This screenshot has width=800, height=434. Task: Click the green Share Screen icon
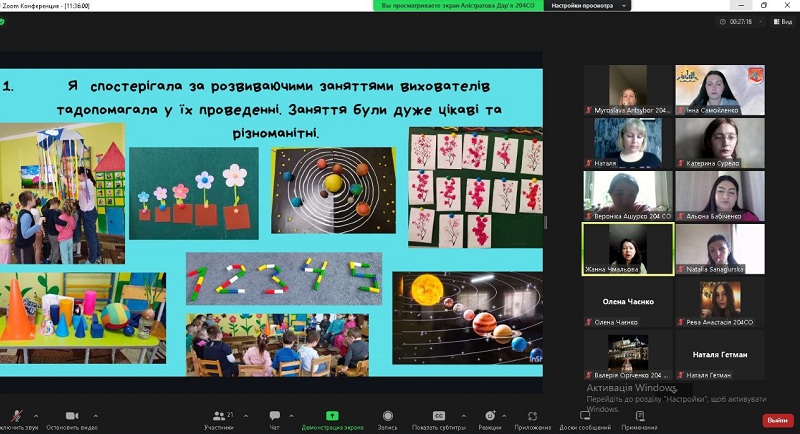pos(333,416)
